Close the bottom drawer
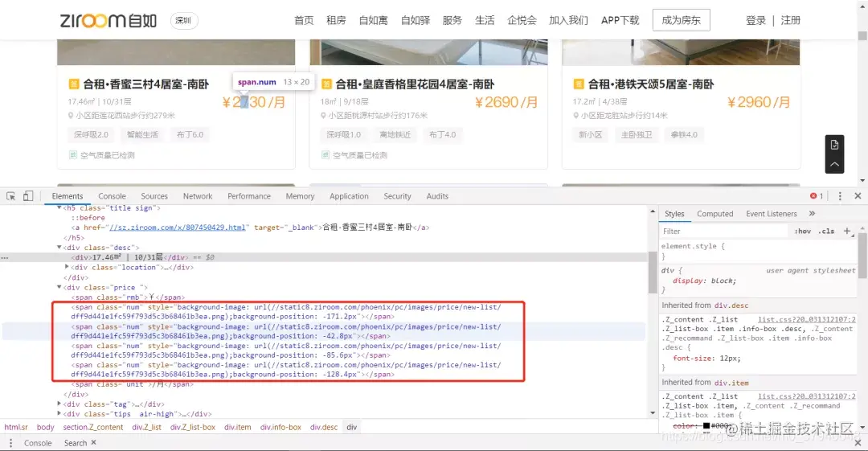The height and width of the screenshot is (451, 868). [x=858, y=443]
